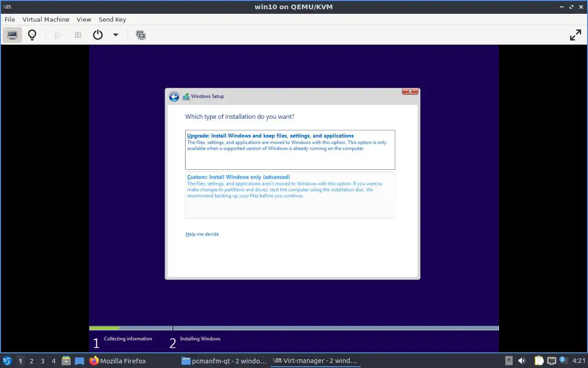Open the Send Key menu

pos(113,19)
